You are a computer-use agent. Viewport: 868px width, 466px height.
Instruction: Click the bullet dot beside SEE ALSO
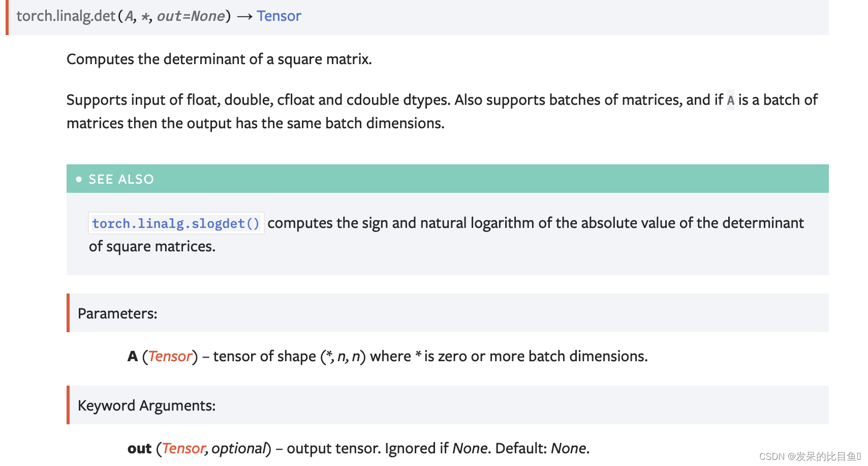point(79,179)
